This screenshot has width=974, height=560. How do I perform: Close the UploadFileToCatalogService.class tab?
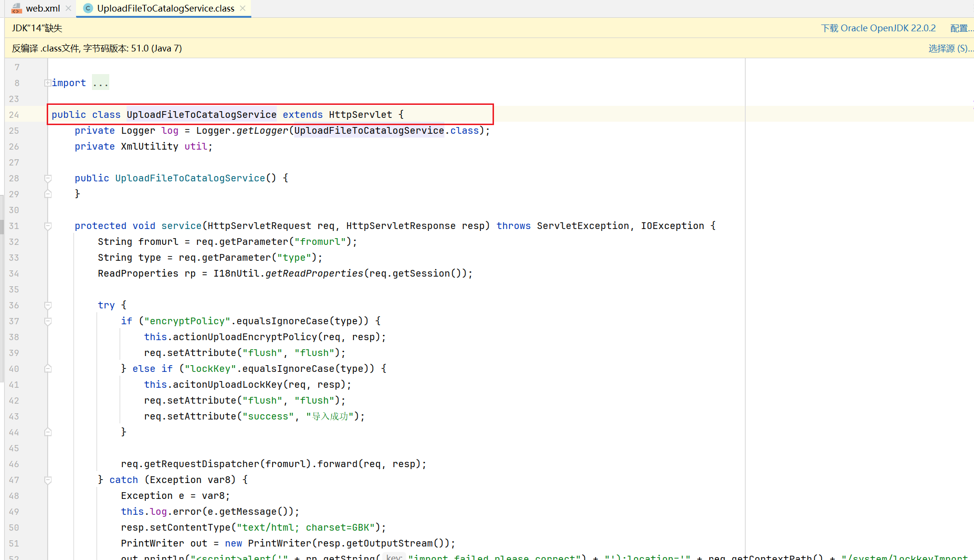tap(243, 8)
